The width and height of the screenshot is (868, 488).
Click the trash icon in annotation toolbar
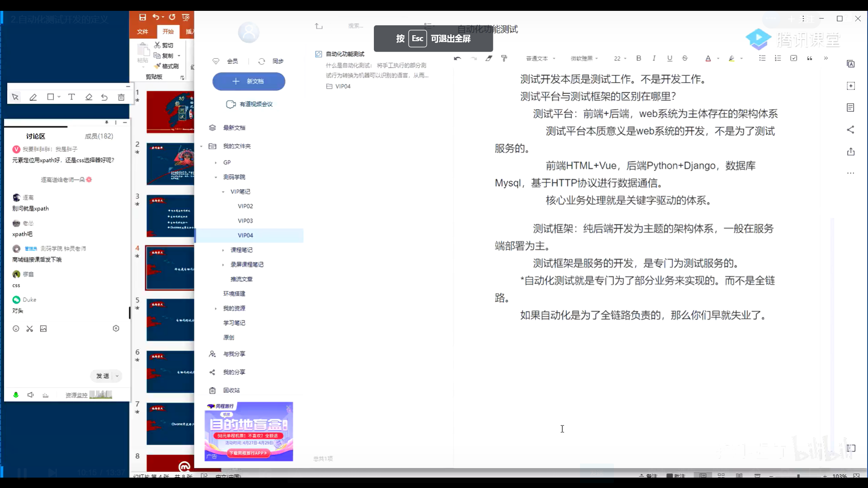coord(121,97)
